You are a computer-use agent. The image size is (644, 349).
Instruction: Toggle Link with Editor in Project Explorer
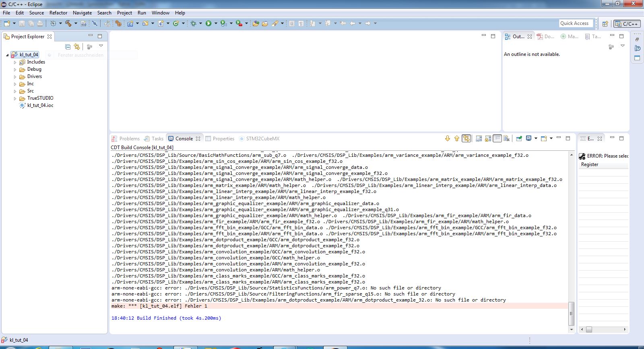(77, 47)
